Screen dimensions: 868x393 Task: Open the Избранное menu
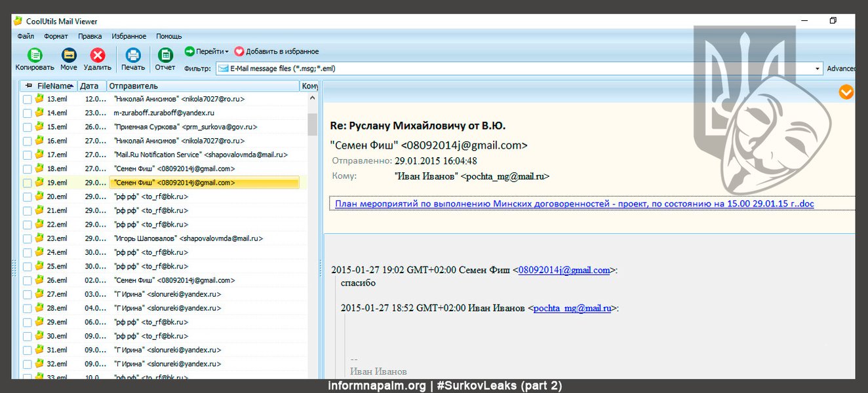tap(128, 37)
